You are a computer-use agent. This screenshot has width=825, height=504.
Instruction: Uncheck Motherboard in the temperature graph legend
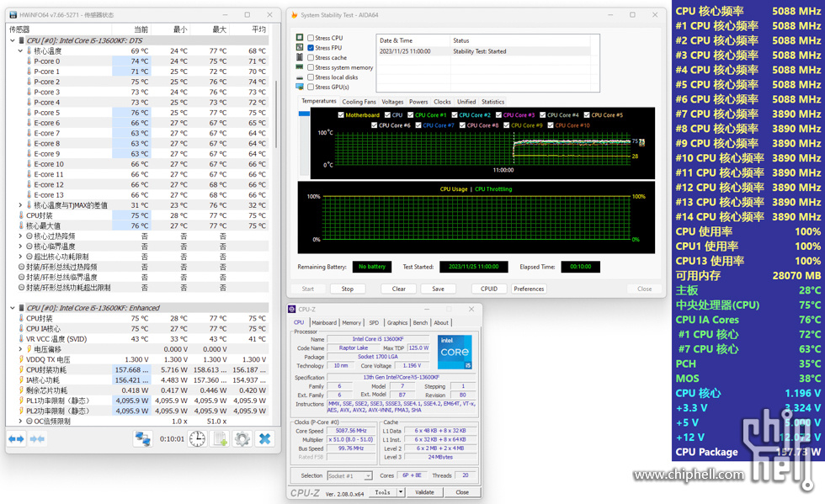coord(341,114)
